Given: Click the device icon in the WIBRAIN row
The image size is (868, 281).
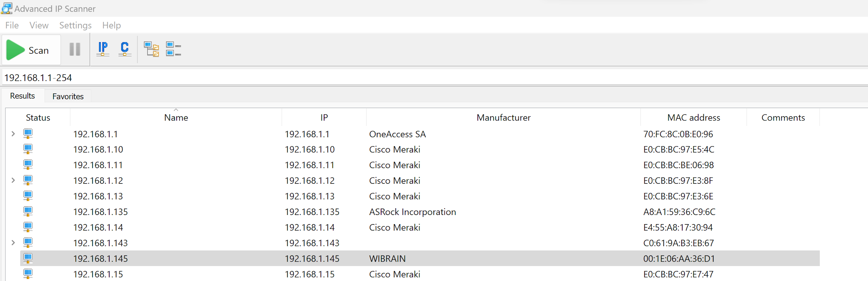Looking at the screenshot, I should click(28, 258).
